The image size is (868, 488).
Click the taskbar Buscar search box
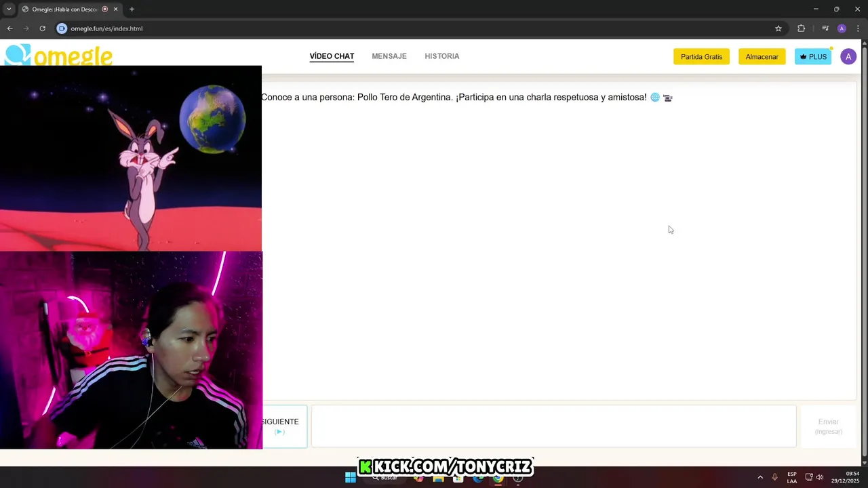point(385,478)
